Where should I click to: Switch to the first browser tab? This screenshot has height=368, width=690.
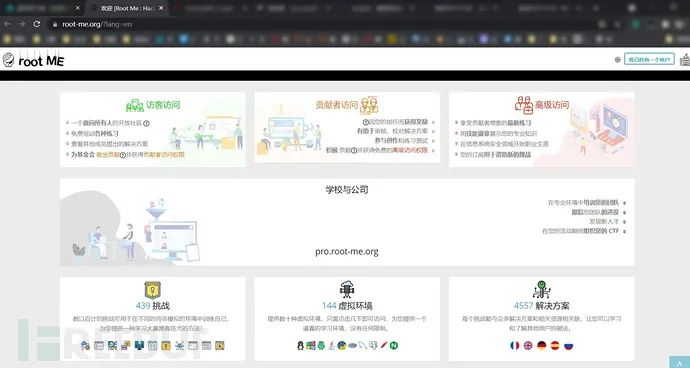[x=43, y=8]
